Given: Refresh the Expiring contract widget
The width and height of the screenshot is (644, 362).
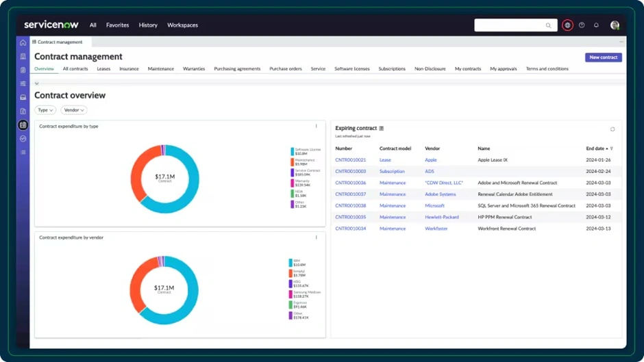Looking at the screenshot, I should tap(612, 129).
